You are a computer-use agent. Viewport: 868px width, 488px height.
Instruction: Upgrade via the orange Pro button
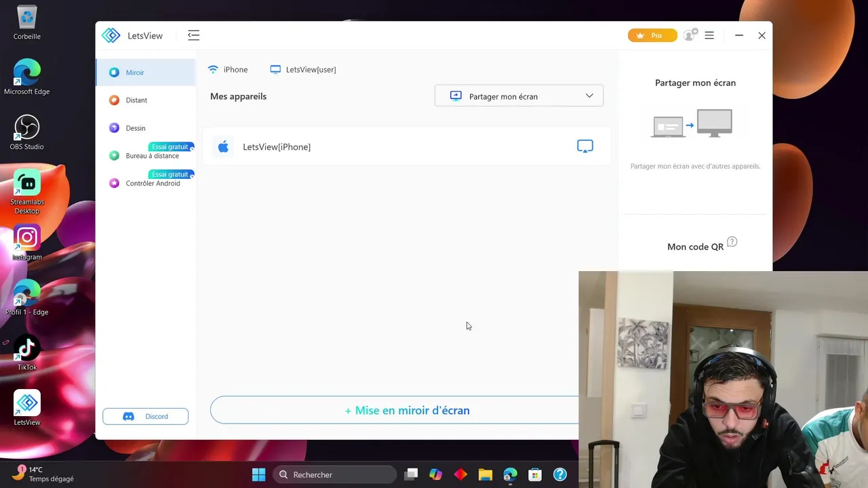652,35
